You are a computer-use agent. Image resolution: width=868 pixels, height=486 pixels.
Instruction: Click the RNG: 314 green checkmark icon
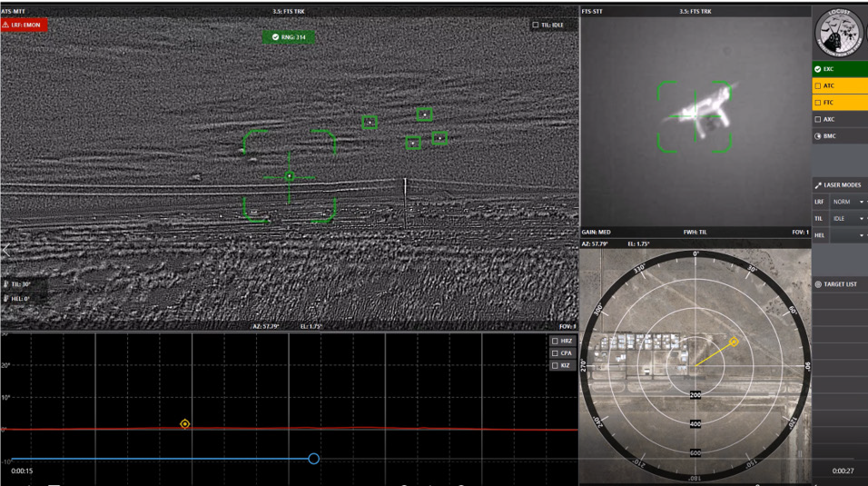[275, 37]
